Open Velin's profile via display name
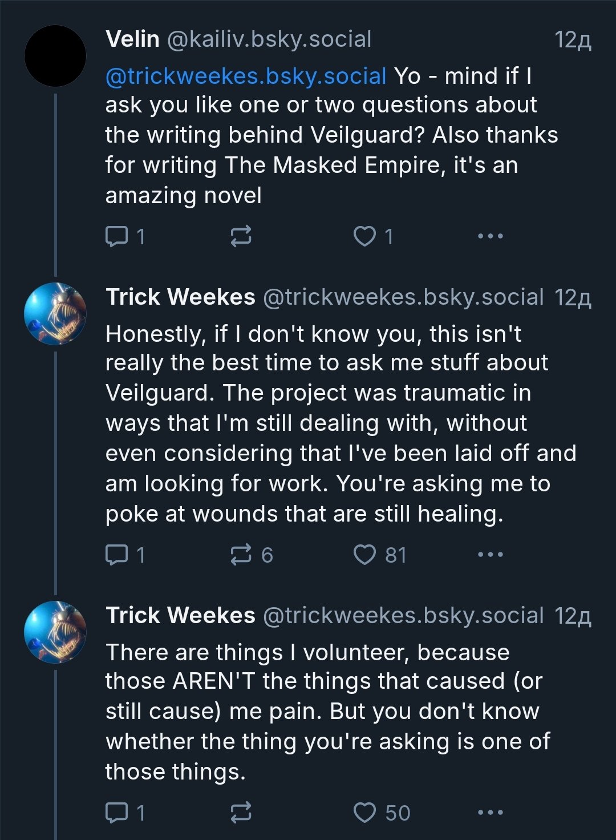616x840 pixels. (x=132, y=39)
